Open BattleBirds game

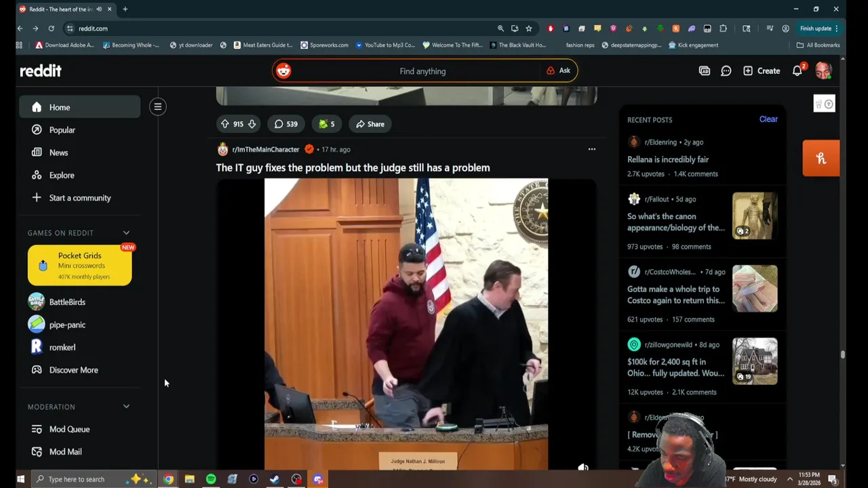(x=79, y=302)
